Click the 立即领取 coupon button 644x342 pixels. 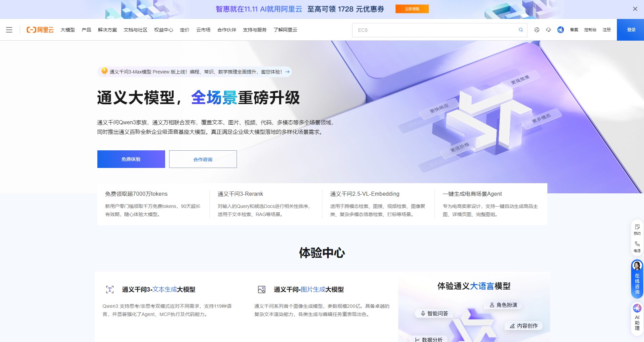coord(412,9)
